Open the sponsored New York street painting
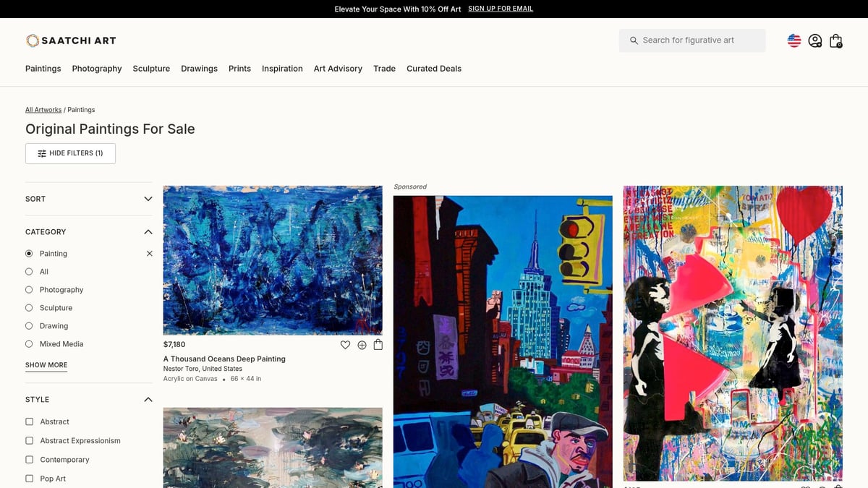Image resolution: width=868 pixels, height=488 pixels. (503, 341)
